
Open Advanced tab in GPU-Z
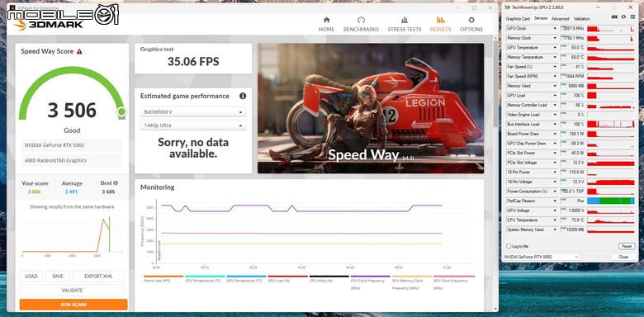(561, 18)
